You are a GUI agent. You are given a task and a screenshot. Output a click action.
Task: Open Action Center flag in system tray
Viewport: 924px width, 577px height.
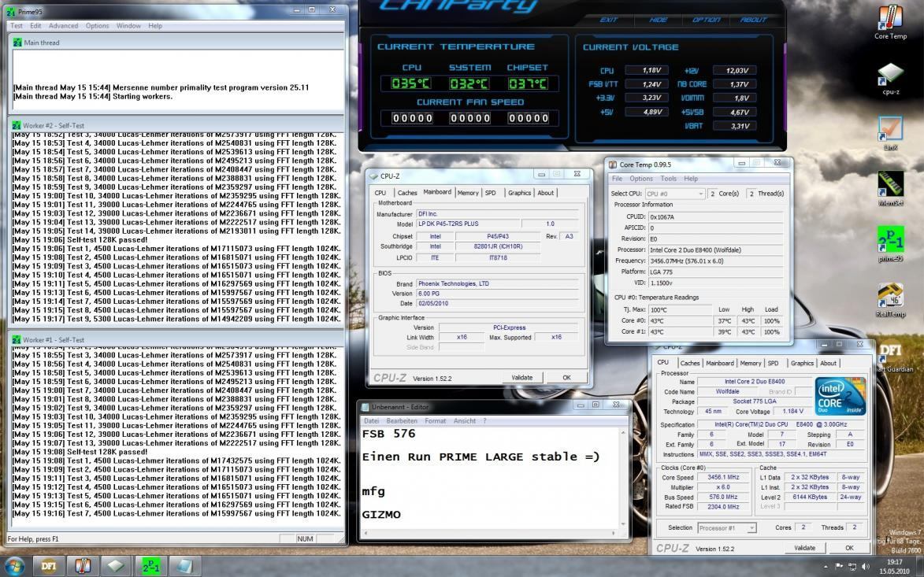839,567
